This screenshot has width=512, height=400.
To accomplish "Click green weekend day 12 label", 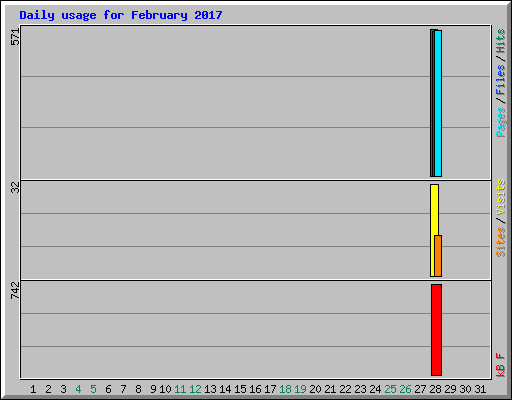I will 195,389.
